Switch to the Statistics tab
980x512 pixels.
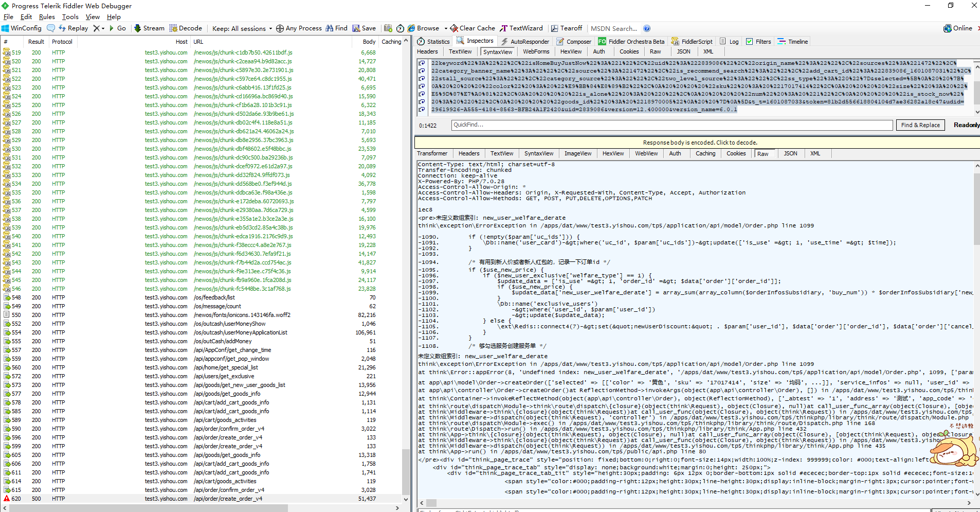(x=433, y=42)
